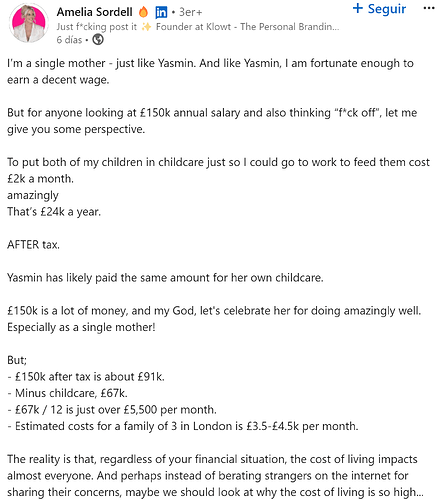
Task: Click the opening 'I'm a single mother' paragraph
Action: (210, 71)
